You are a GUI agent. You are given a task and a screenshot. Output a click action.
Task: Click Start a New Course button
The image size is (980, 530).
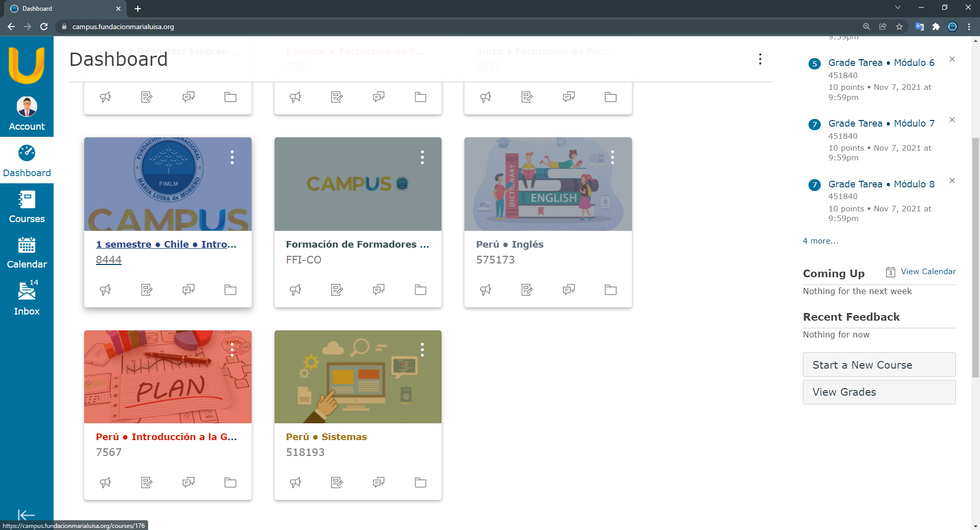879,365
